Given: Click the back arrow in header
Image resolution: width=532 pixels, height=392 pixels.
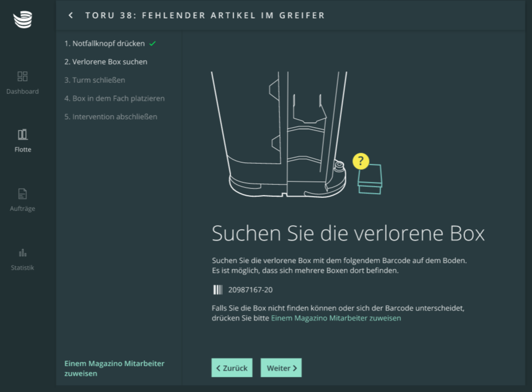Looking at the screenshot, I should [71, 16].
